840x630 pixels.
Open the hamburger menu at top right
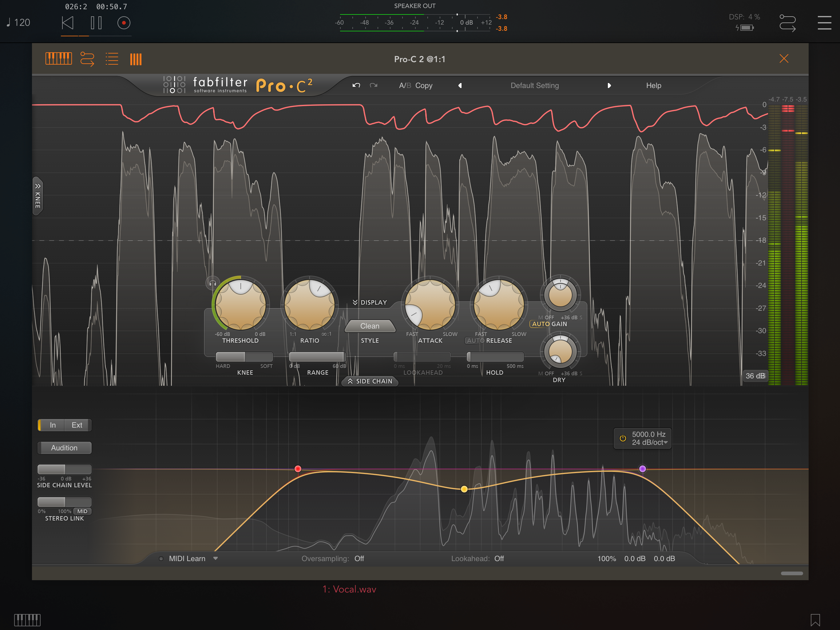[x=824, y=23]
